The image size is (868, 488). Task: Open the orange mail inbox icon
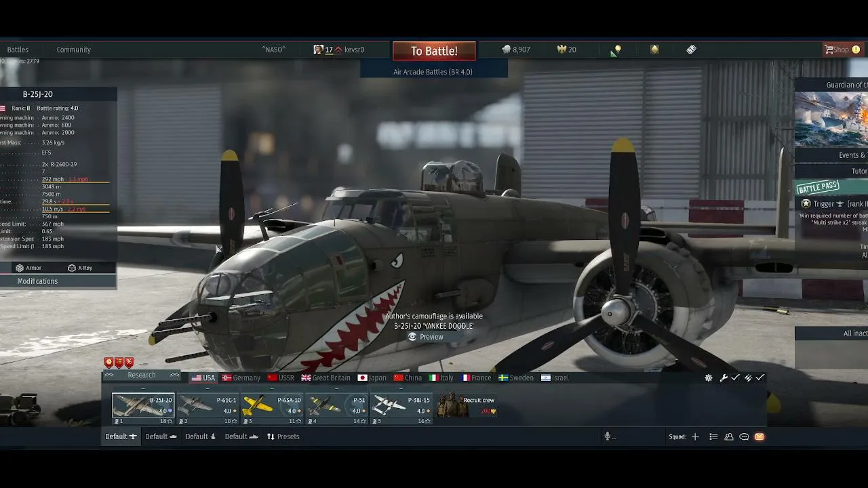[x=759, y=437]
